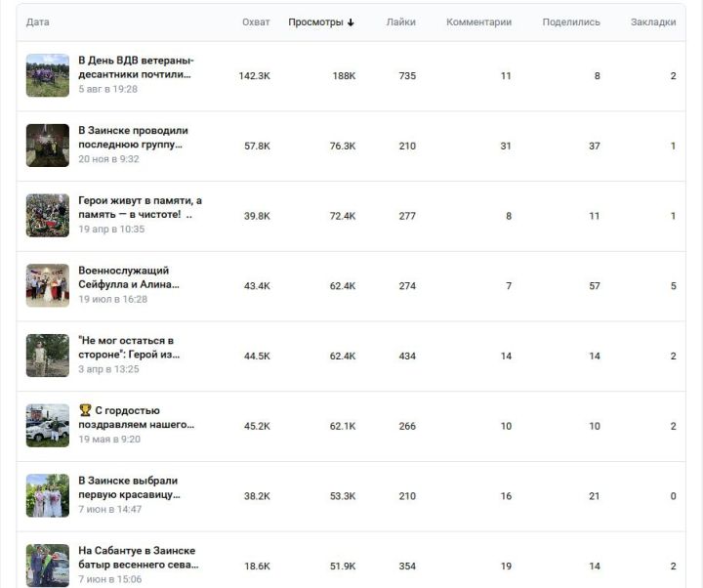Click trophy emoji in С гордостью post
This screenshot has height=588, width=703.
coord(85,410)
